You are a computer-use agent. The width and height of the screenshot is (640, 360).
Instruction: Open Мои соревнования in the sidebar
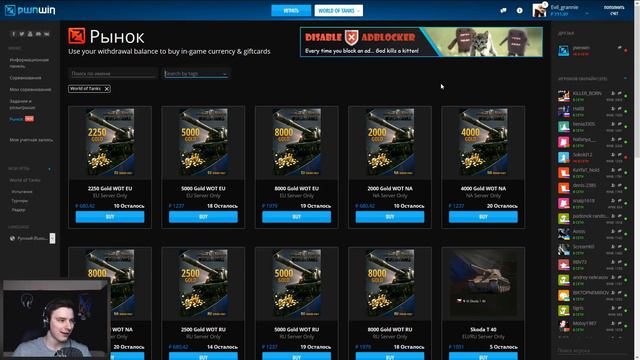click(x=30, y=89)
